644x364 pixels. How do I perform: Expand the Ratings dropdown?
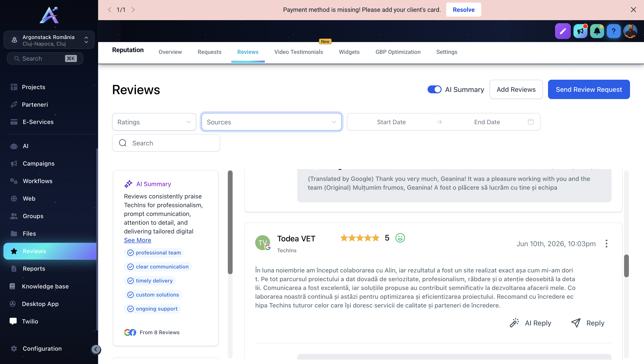154,122
